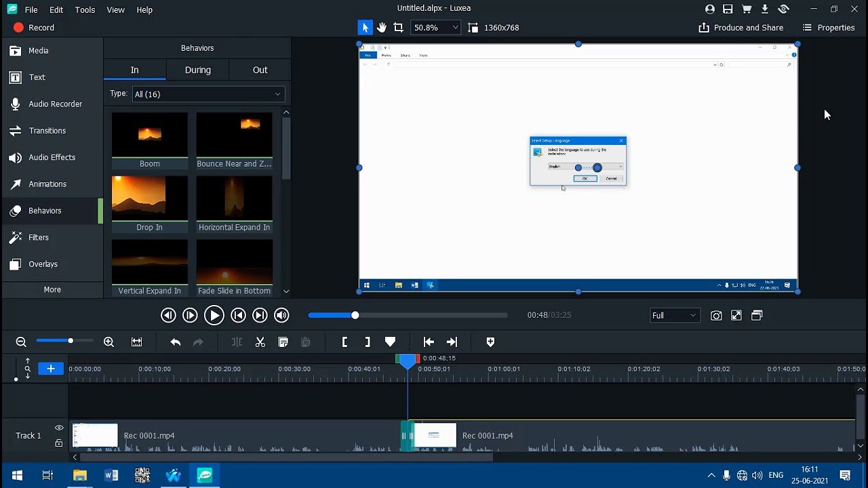Open the View menu
The image size is (868, 488).
tap(115, 9)
